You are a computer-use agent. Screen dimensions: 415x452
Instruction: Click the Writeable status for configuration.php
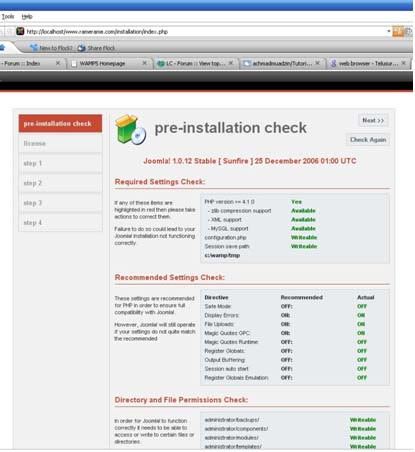tap(304, 237)
